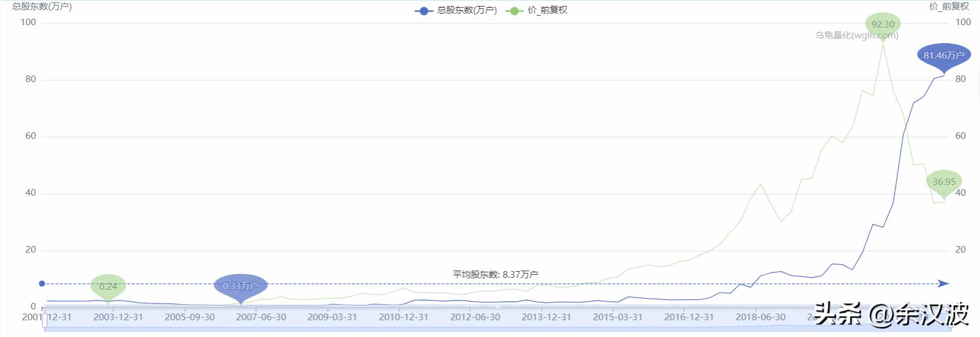Click the start dot of the average line
This screenshot has height=337, width=980.
pos(42,284)
